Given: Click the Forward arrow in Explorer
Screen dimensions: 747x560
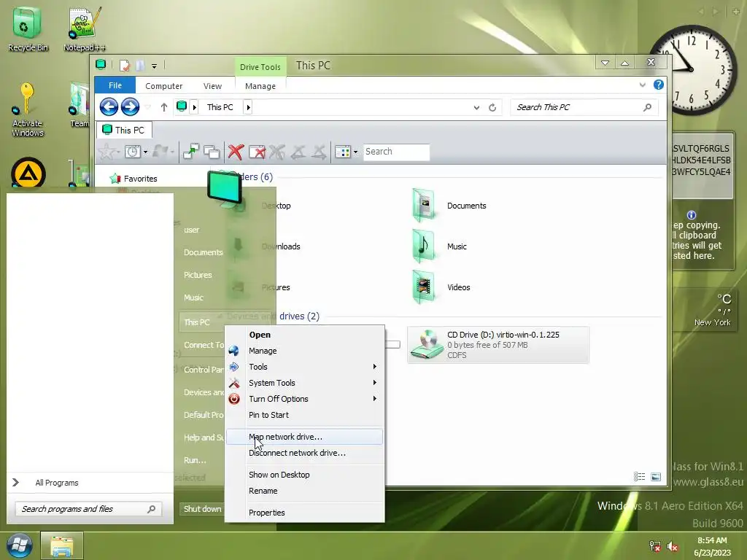Looking at the screenshot, I should pyautogui.click(x=130, y=106).
